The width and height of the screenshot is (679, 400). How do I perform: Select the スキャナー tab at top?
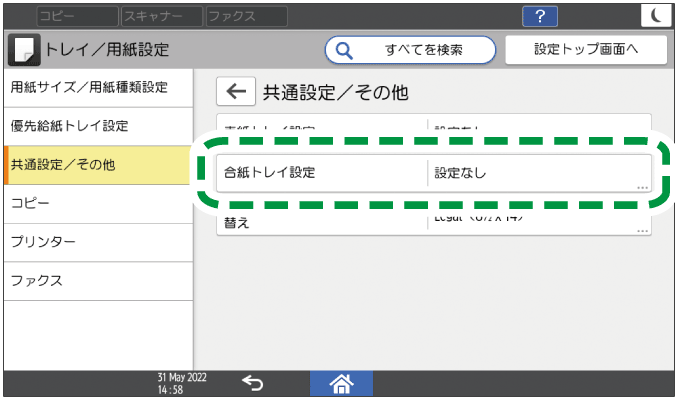(x=162, y=16)
